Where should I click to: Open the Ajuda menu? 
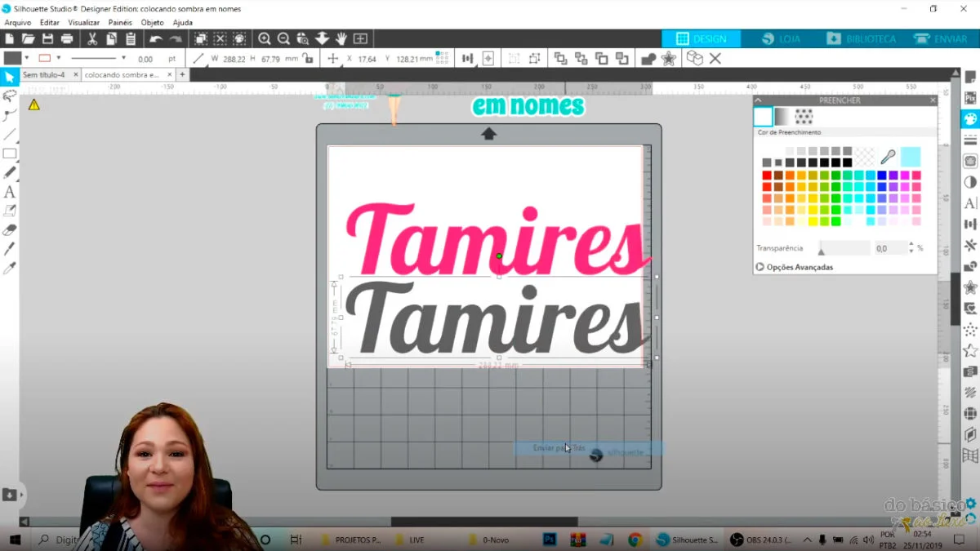tap(183, 23)
